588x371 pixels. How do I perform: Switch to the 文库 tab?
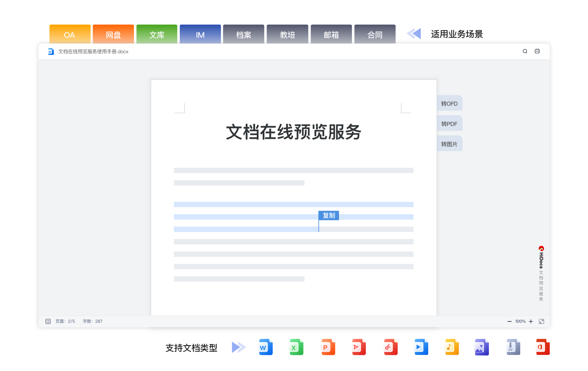tap(157, 34)
